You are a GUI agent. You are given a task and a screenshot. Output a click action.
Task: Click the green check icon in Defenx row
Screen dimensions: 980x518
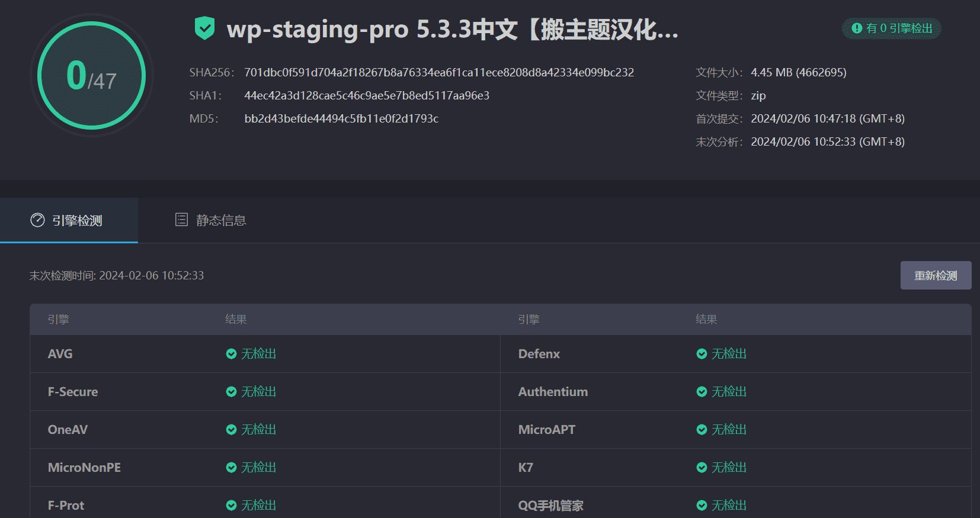(x=702, y=354)
